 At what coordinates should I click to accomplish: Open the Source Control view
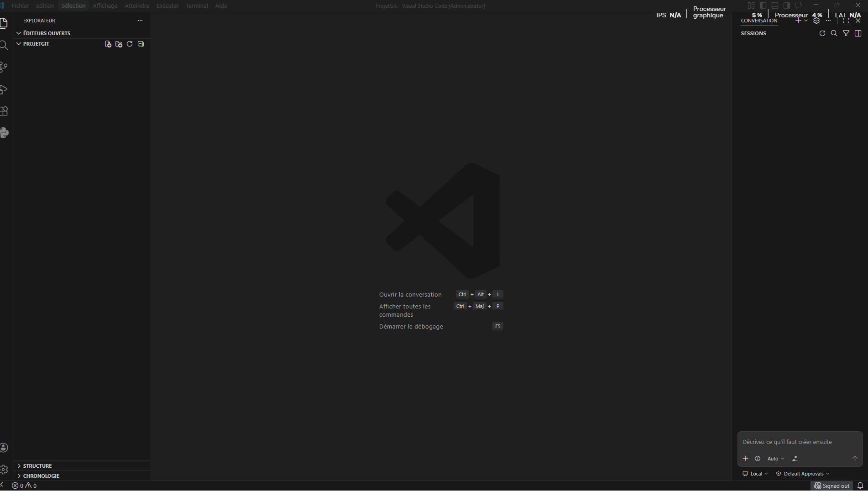click(x=4, y=67)
